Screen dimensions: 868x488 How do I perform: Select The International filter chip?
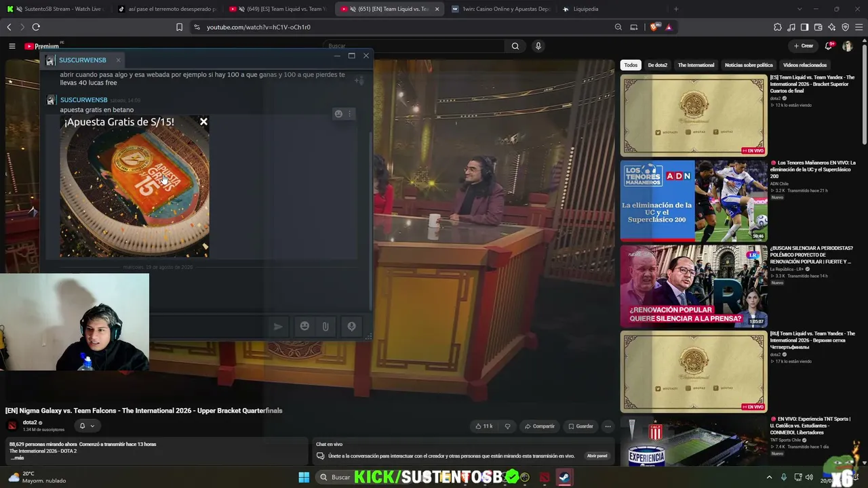pos(696,65)
